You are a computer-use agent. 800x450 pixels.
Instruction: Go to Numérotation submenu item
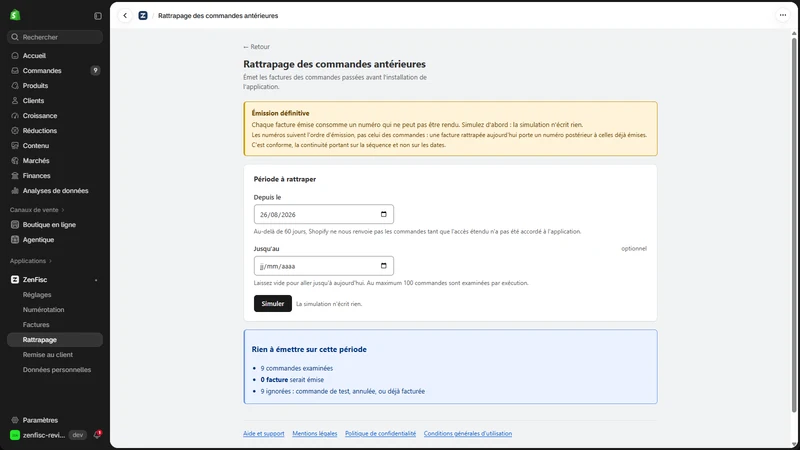click(43, 310)
